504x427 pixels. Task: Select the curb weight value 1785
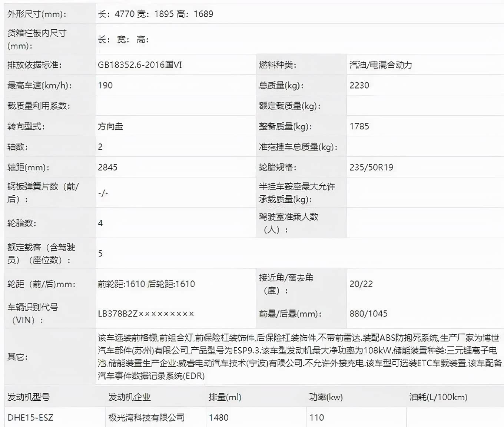359,126
